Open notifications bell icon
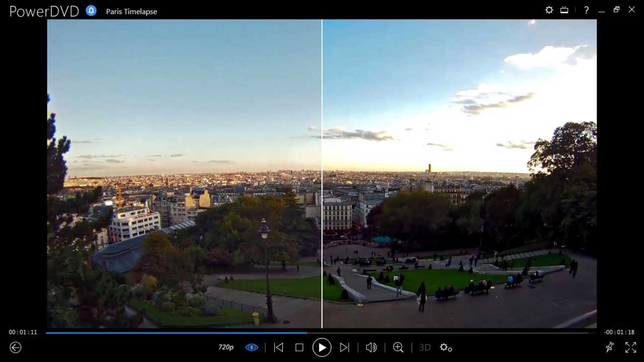Screen dimensions: 644x362 coord(91,11)
